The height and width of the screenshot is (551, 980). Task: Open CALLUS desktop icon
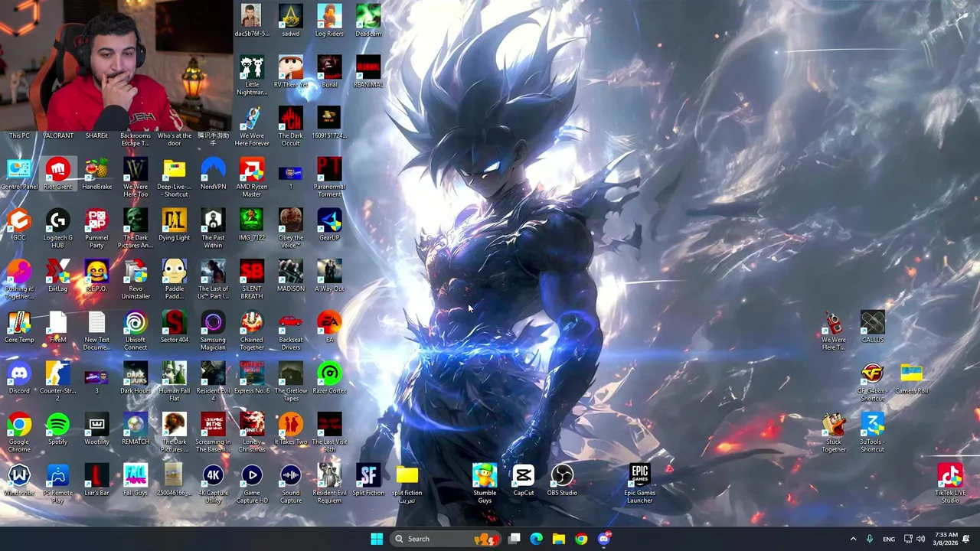tap(872, 328)
